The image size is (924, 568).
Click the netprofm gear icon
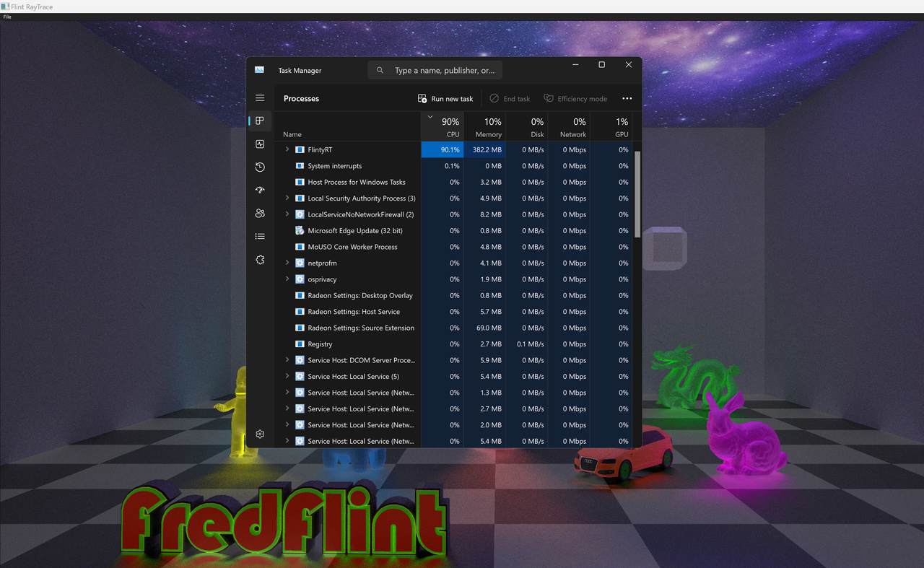pyautogui.click(x=300, y=263)
